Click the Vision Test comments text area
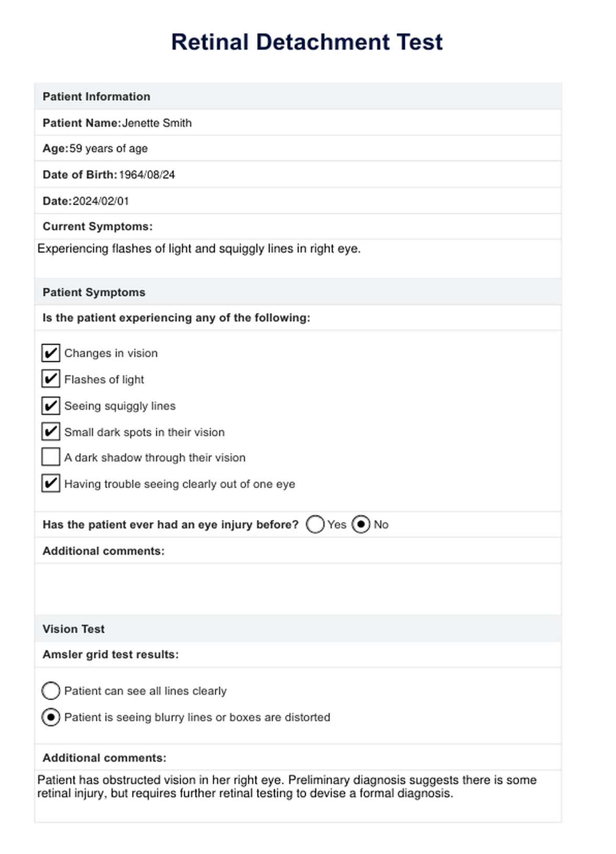Viewport: 616px width, 854px height. pos(298,794)
